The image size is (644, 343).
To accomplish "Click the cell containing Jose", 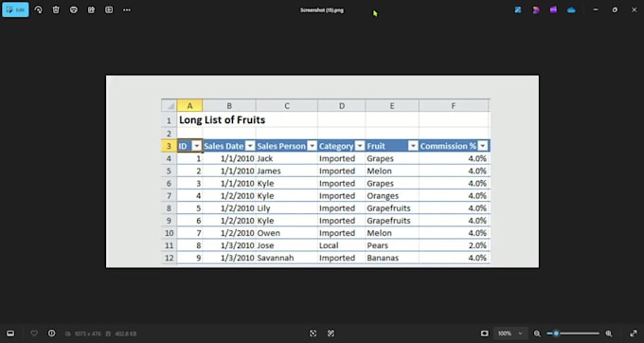I will pyautogui.click(x=287, y=245).
